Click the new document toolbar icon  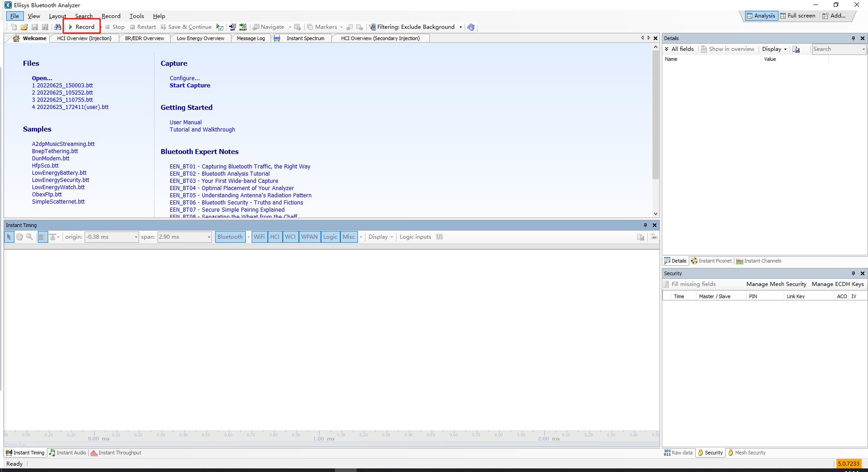click(14, 27)
